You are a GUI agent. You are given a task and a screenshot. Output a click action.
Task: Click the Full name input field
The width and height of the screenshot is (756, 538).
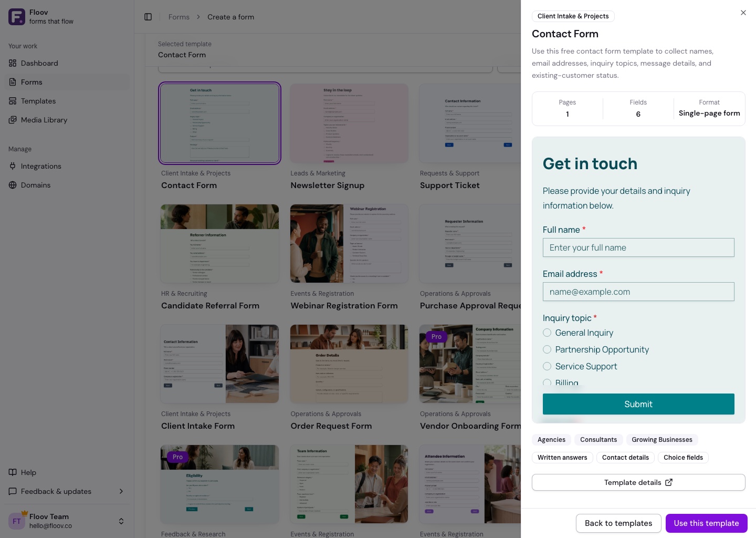pyautogui.click(x=638, y=247)
